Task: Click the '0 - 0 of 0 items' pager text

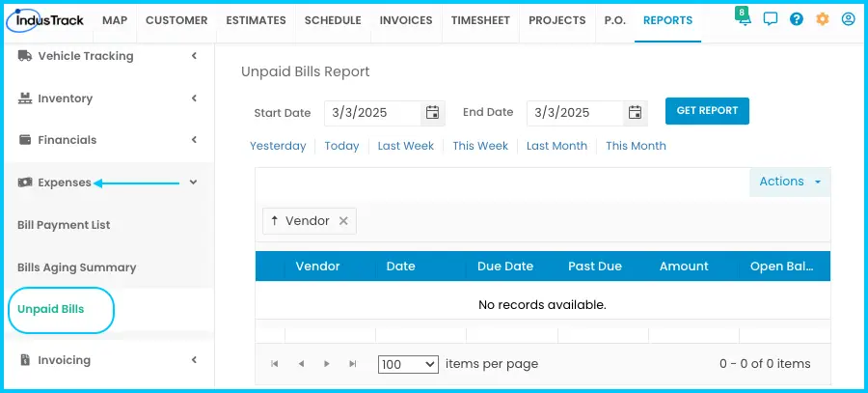Action: [765, 364]
